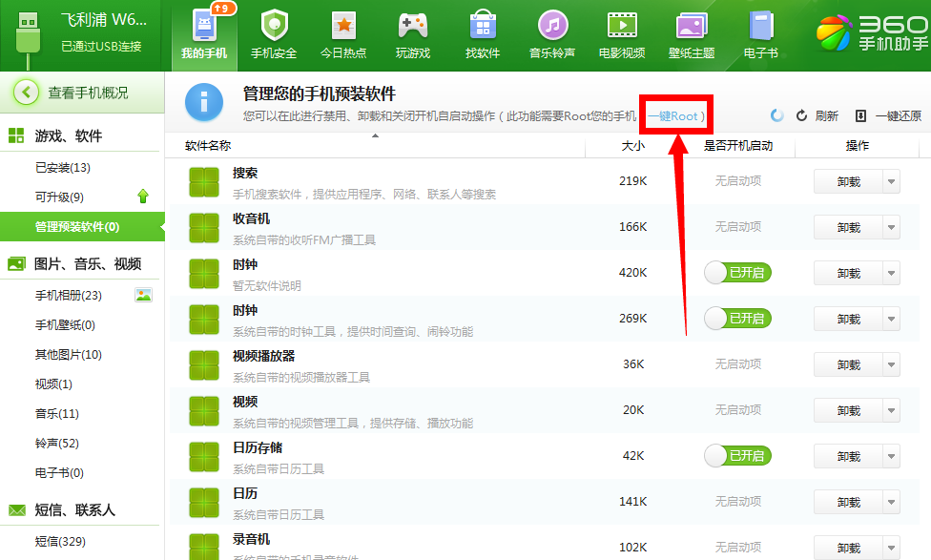
Task: Turn off 已开启 switch on second 时钟
Action: 737,319
